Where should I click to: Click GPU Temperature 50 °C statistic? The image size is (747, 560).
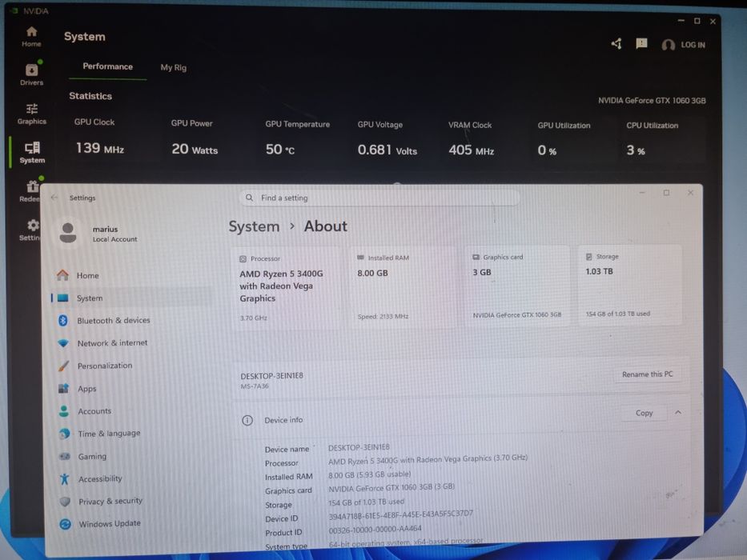pos(297,138)
